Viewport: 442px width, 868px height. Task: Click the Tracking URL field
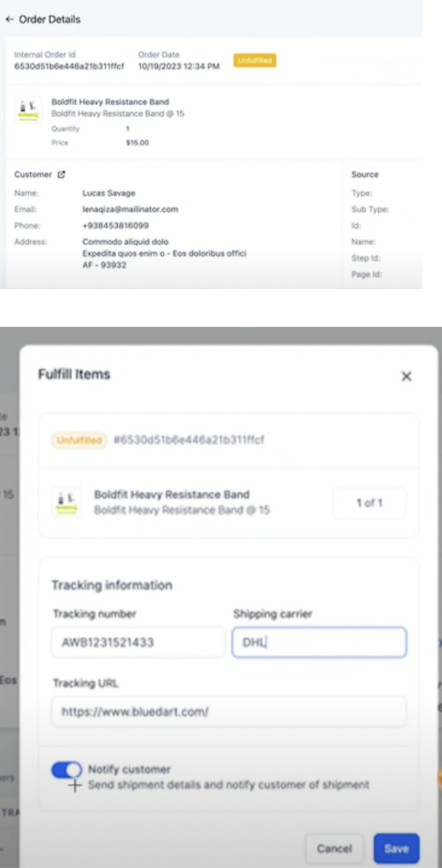pos(229,712)
